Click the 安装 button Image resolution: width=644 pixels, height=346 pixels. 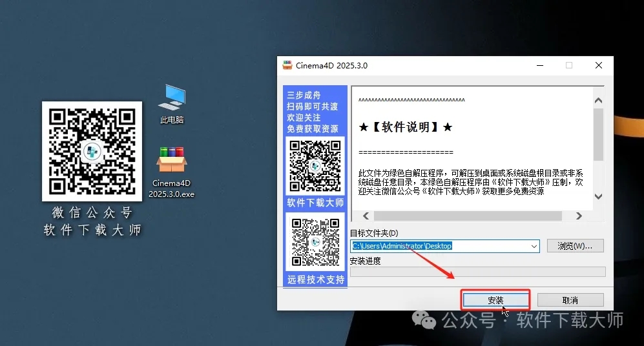pos(495,300)
